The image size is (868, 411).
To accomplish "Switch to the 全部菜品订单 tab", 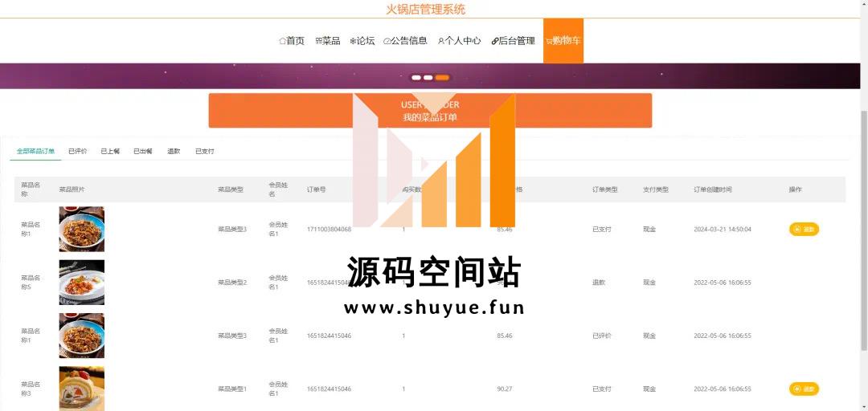I will pos(35,151).
